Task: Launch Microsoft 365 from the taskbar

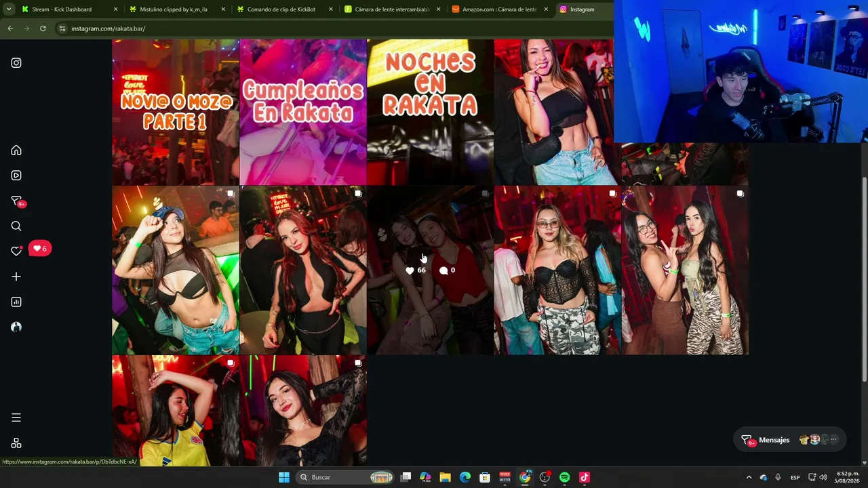Action: pyautogui.click(x=425, y=477)
